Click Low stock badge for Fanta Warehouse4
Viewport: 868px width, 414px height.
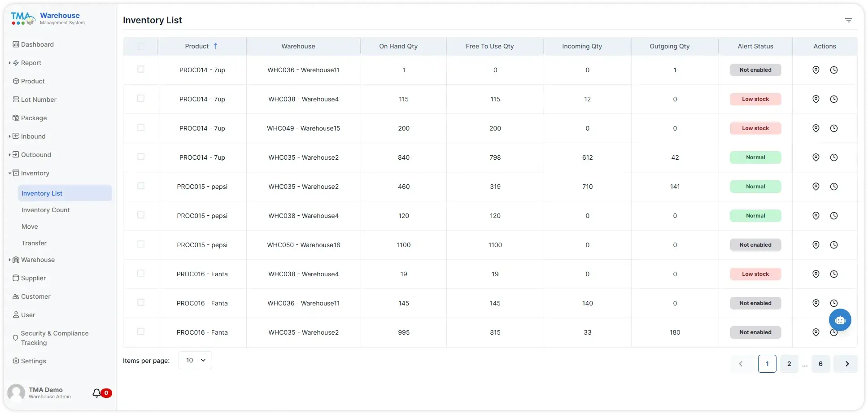(x=755, y=274)
